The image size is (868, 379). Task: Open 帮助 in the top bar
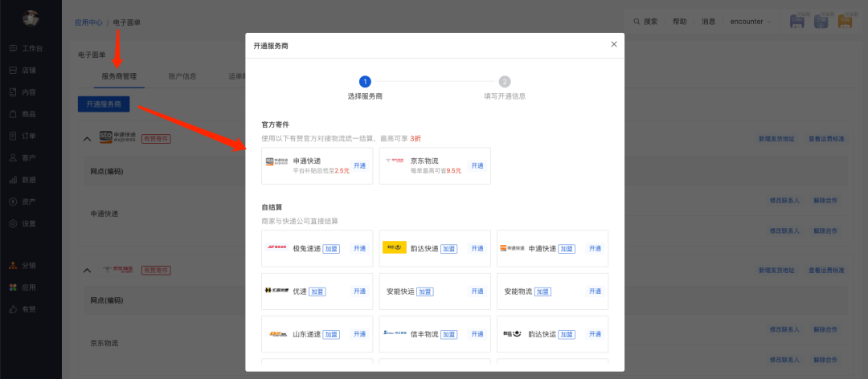(x=679, y=22)
